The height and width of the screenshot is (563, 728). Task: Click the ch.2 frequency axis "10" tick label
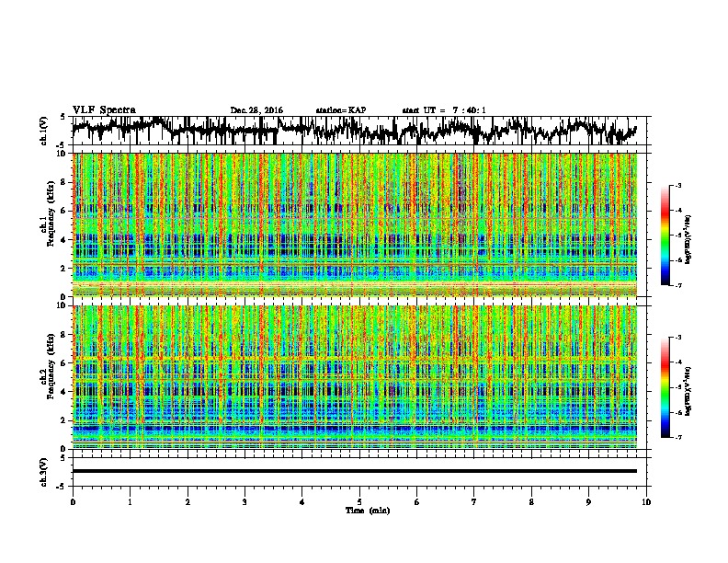(63, 305)
